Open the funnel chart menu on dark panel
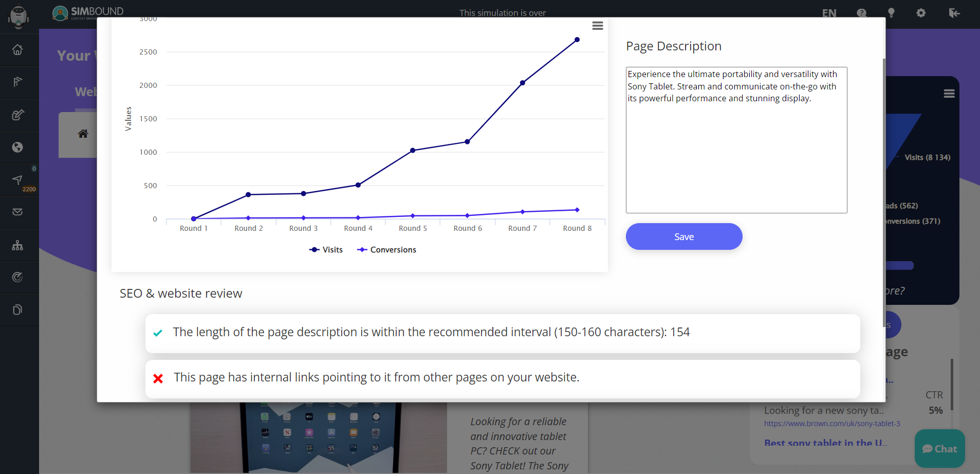Viewport: 980px width, 474px height. click(949, 94)
